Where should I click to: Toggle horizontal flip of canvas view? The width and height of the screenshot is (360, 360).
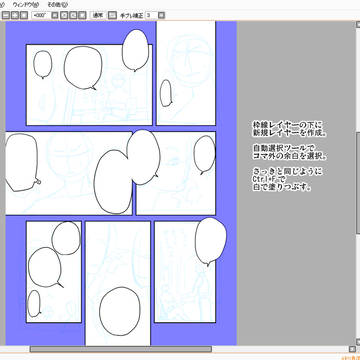coord(113,15)
